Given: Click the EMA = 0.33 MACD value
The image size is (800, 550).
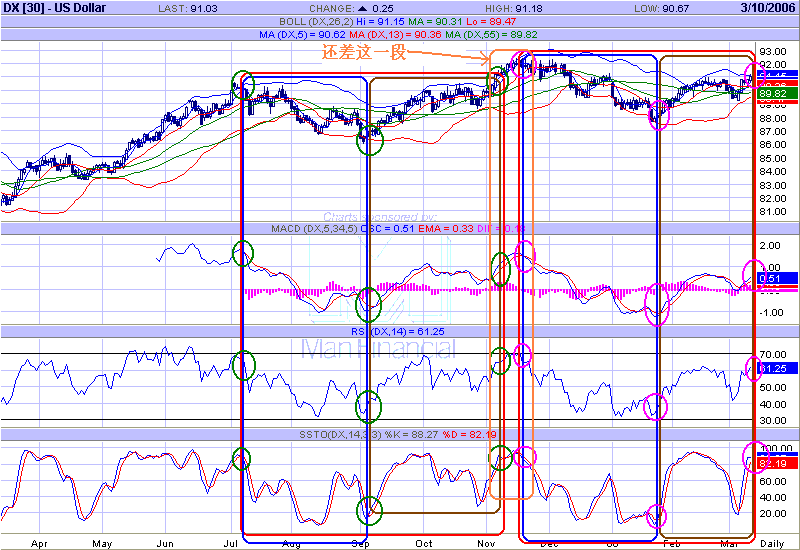Looking at the screenshot, I should coord(446,229).
